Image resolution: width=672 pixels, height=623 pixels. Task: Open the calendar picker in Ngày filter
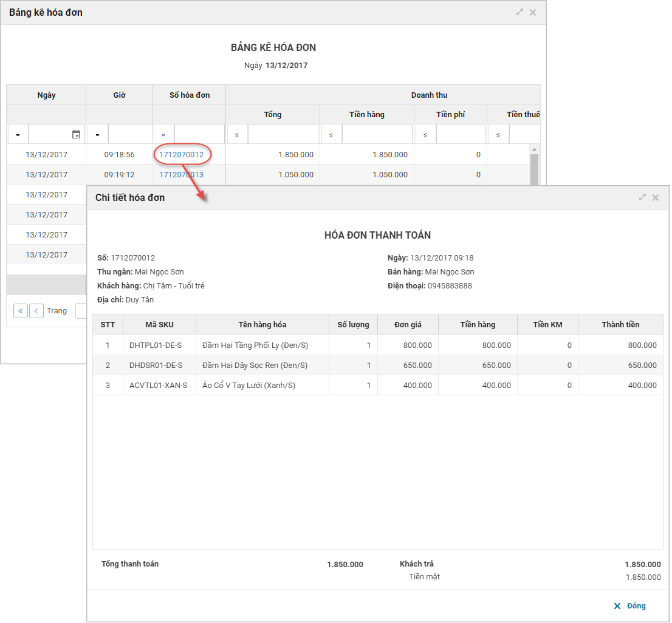[x=76, y=135]
